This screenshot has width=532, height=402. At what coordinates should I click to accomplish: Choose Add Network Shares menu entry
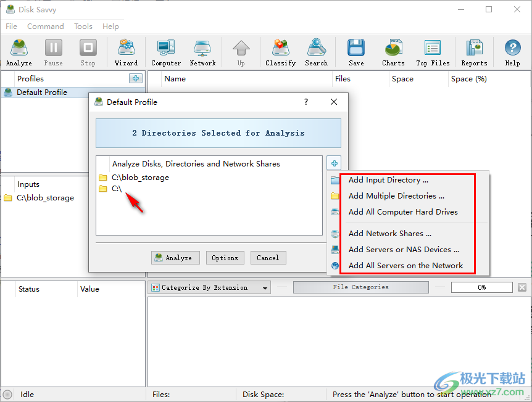coord(408,234)
